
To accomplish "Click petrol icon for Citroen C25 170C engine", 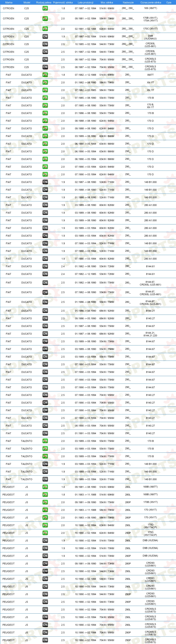I will coord(45,29).
